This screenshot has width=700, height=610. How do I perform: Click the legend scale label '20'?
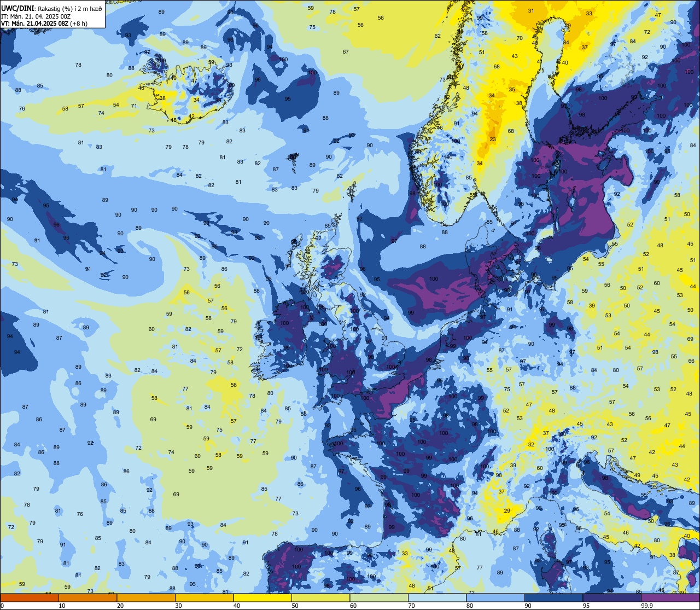point(120,606)
